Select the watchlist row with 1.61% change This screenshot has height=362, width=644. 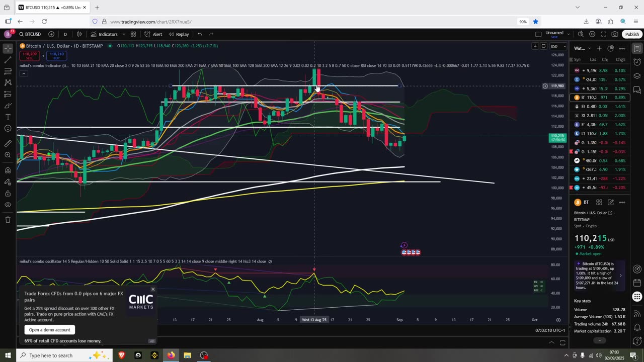coord(600,107)
